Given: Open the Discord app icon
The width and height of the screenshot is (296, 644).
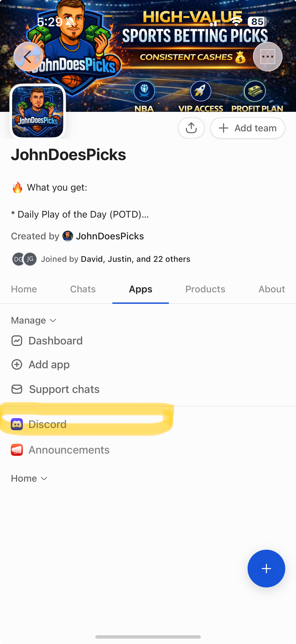Looking at the screenshot, I should (17, 424).
